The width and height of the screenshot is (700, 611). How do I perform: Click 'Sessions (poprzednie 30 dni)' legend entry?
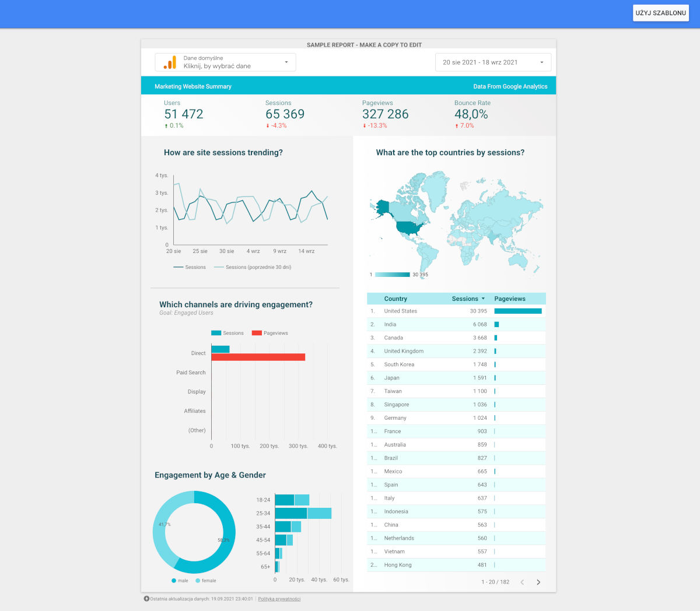click(x=253, y=267)
